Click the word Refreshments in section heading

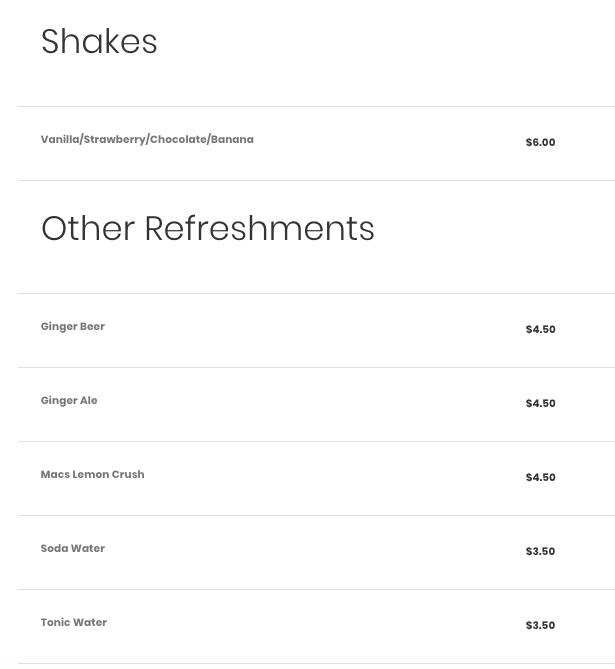pyautogui.click(x=259, y=229)
